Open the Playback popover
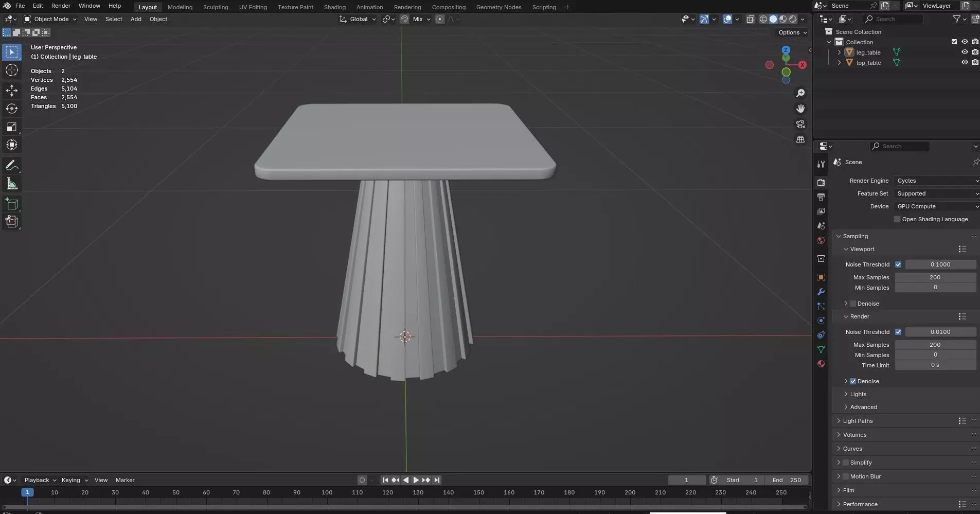Screen dimensions: 980x514 click(x=40, y=480)
